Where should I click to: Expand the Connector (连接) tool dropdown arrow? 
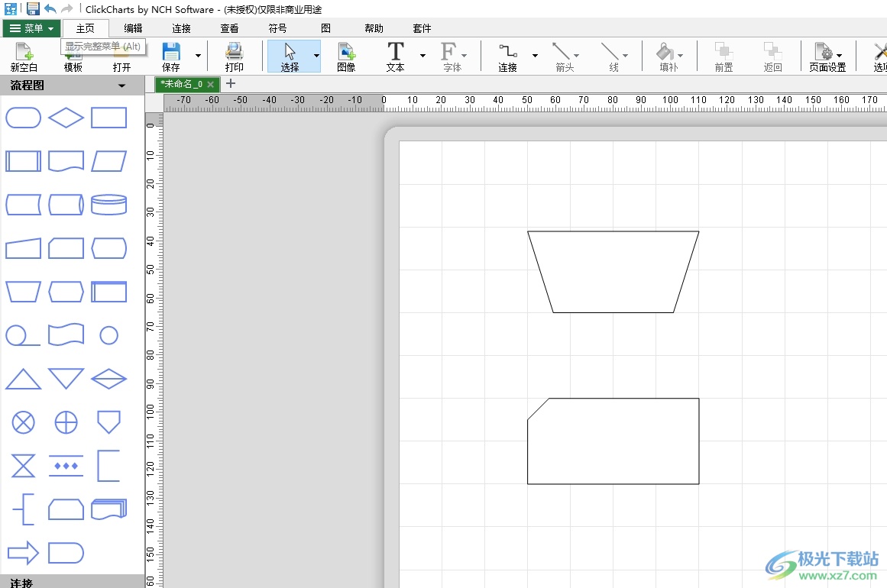535,56
